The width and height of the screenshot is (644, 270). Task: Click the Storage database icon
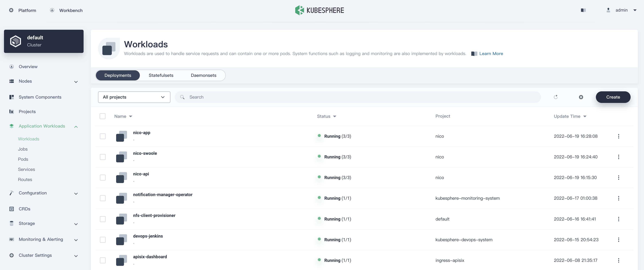12,223
